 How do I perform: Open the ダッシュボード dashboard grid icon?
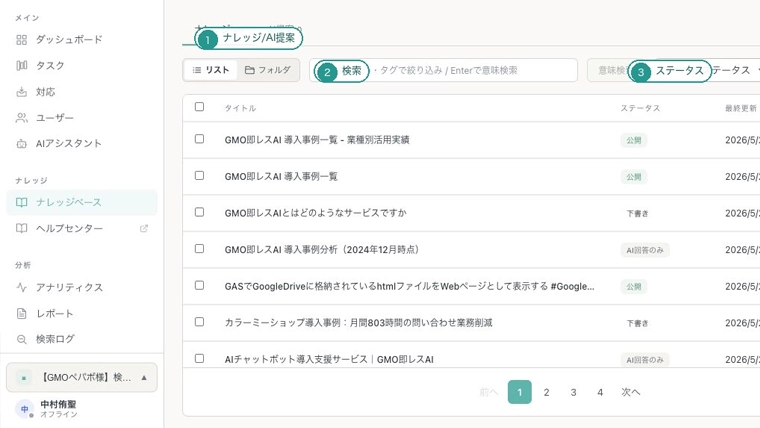tap(21, 40)
